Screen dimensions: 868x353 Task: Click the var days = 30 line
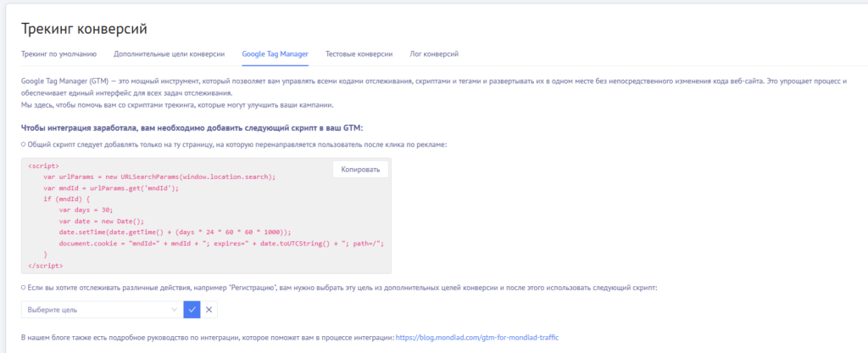point(86,210)
